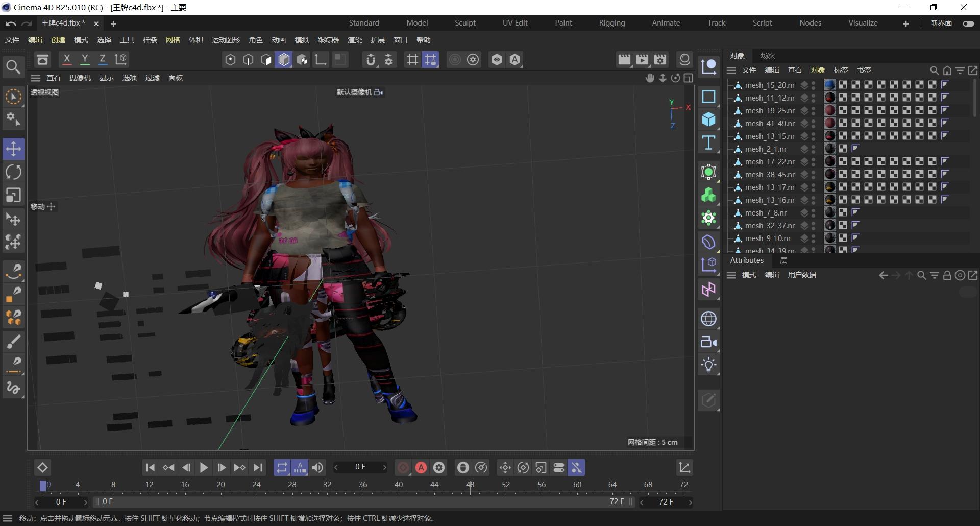Toggle sound speaker icon in timeline
This screenshot has width=980, height=526.
click(317, 467)
